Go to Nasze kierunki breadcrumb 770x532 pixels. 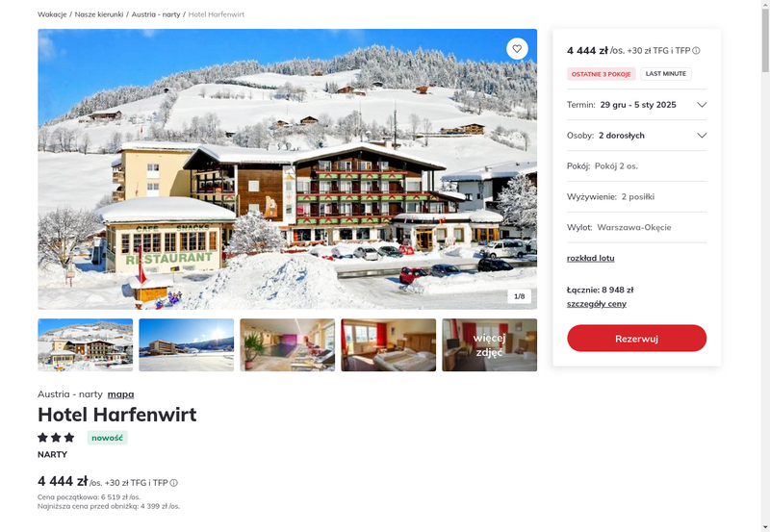99,14
